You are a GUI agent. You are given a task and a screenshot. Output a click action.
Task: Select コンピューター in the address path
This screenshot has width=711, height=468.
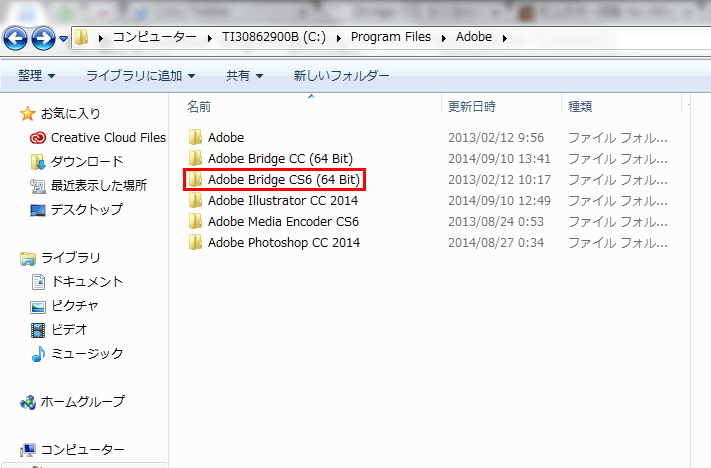tap(155, 37)
